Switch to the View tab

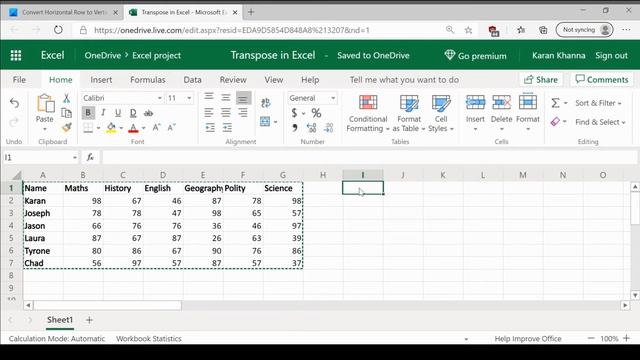pos(273,80)
